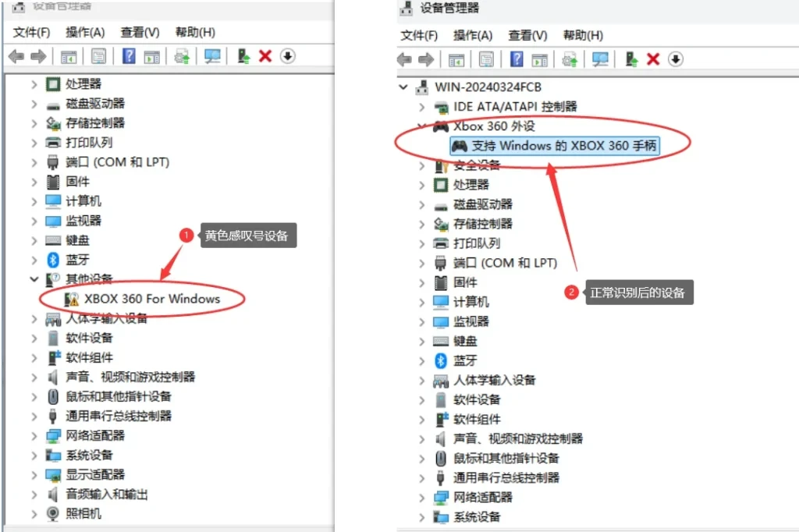Open 查看(V) menu in right window
This screenshot has height=532, width=799.
click(527, 36)
